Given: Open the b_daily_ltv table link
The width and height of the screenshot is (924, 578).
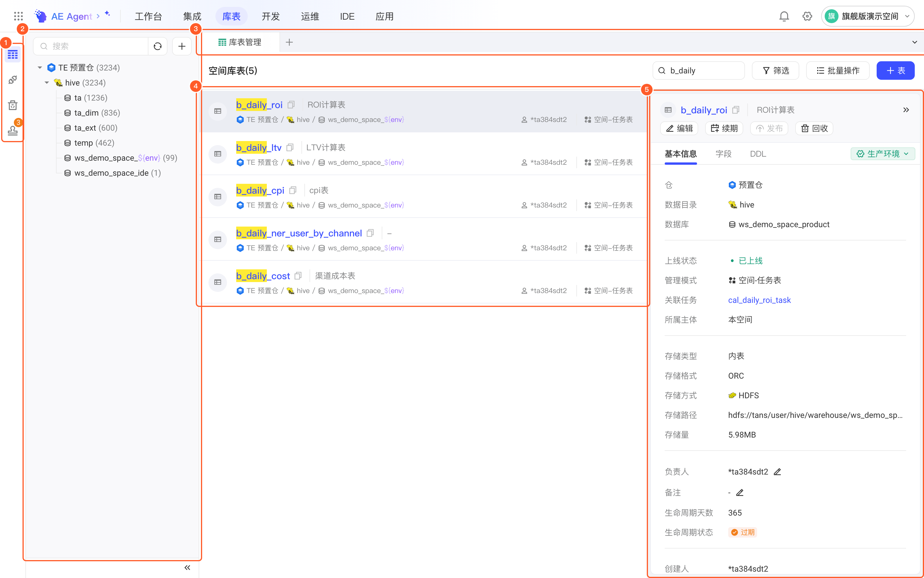Looking at the screenshot, I should click(x=258, y=147).
